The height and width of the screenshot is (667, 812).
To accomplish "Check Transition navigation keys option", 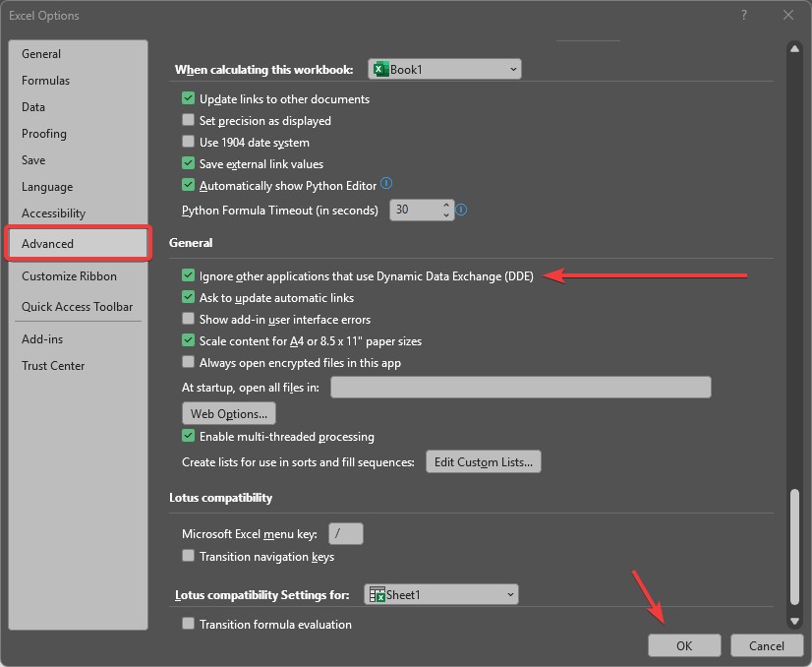I will pos(188,556).
